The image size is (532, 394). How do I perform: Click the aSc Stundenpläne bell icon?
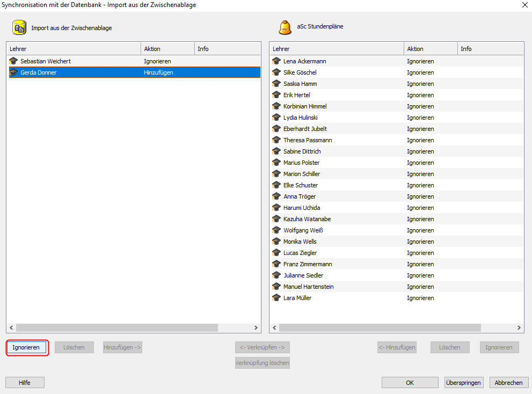(285, 27)
